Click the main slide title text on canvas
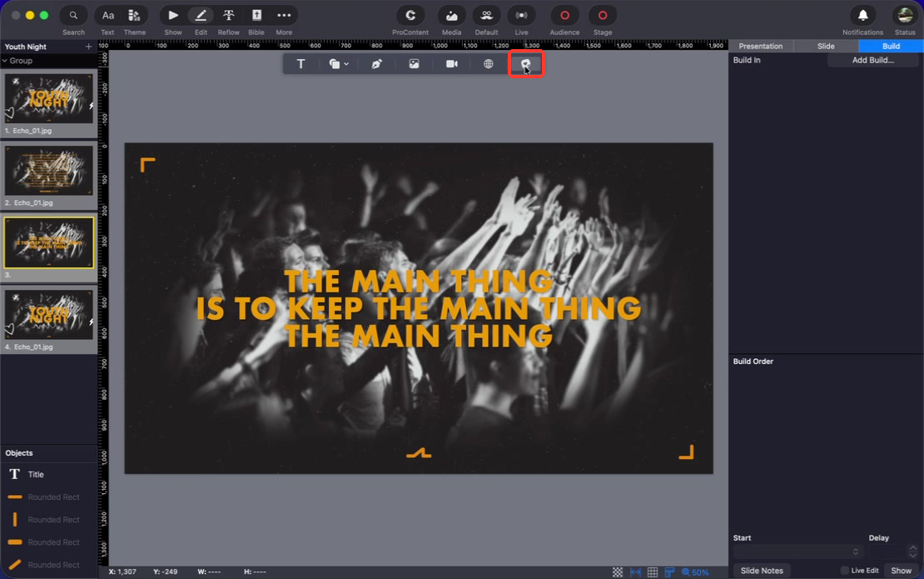The height and width of the screenshot is (579, 924). [x=419, y=308]
